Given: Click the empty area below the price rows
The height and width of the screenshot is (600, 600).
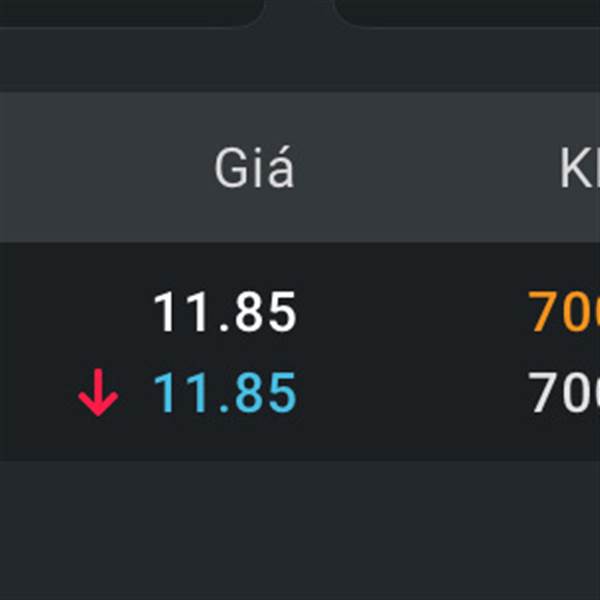Looking at the screenshot, I should click(300, 530).
